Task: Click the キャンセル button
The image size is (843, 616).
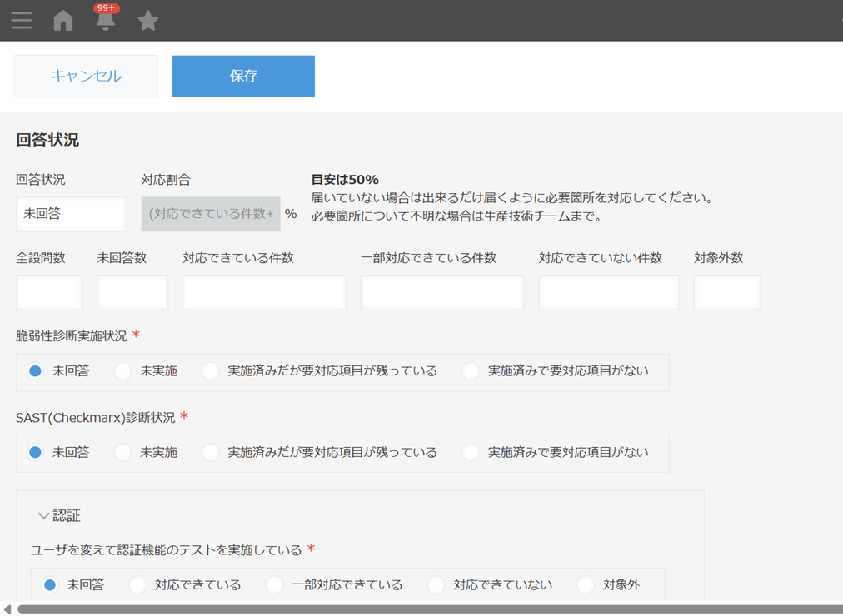Action: (86, 76)
